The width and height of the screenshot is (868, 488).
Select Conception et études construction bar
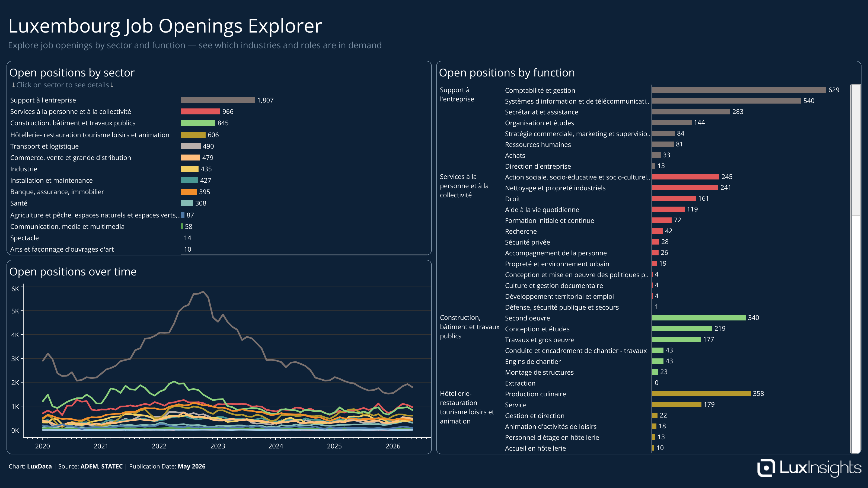coord(682,329)
